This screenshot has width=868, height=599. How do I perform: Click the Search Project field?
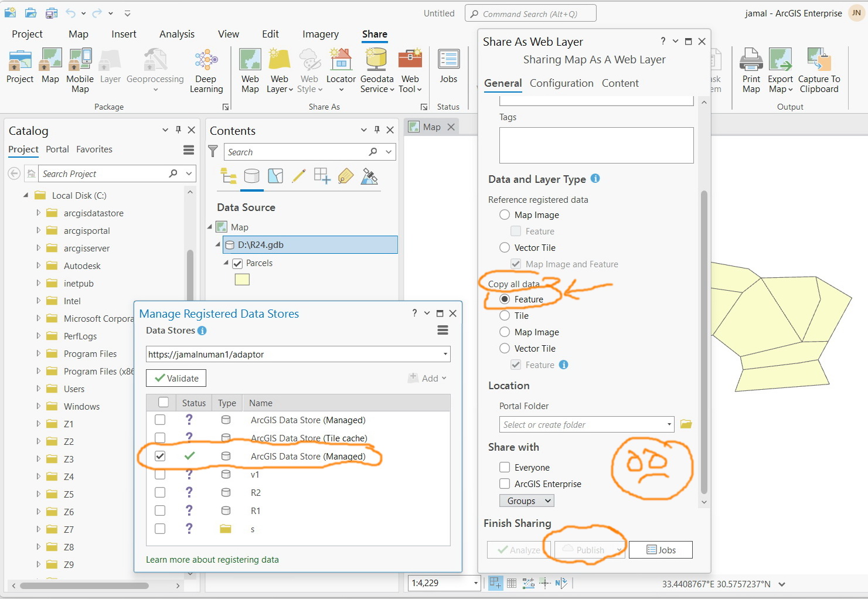pyautogui.click(x=117, y=173)
